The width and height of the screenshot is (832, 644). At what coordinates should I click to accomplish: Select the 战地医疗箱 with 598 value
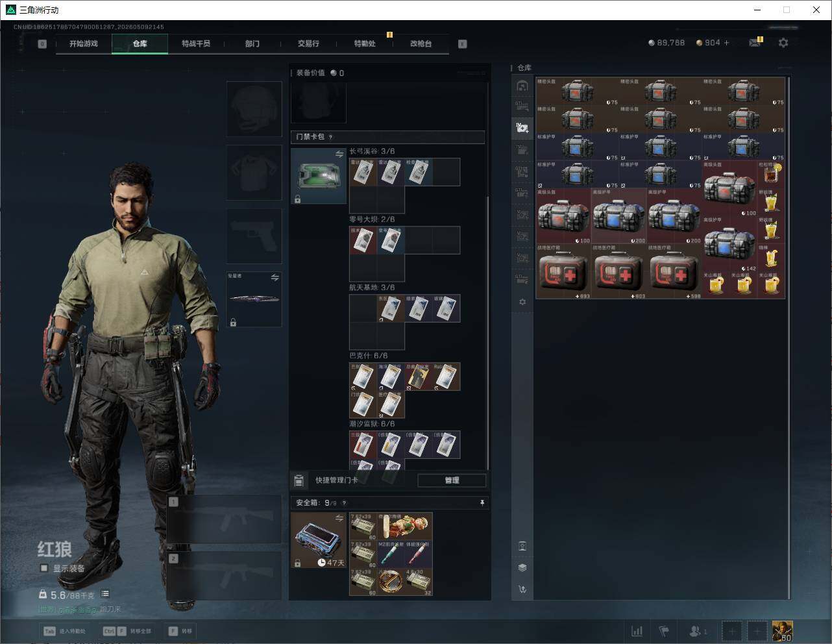point(674,271)
